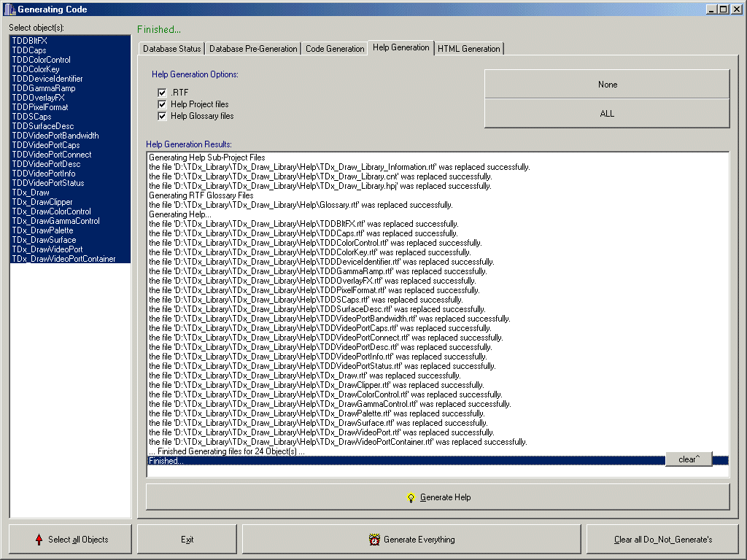The image size is (747, 560).
Task: Click the application icon in title bar
Action: point(9,9)
